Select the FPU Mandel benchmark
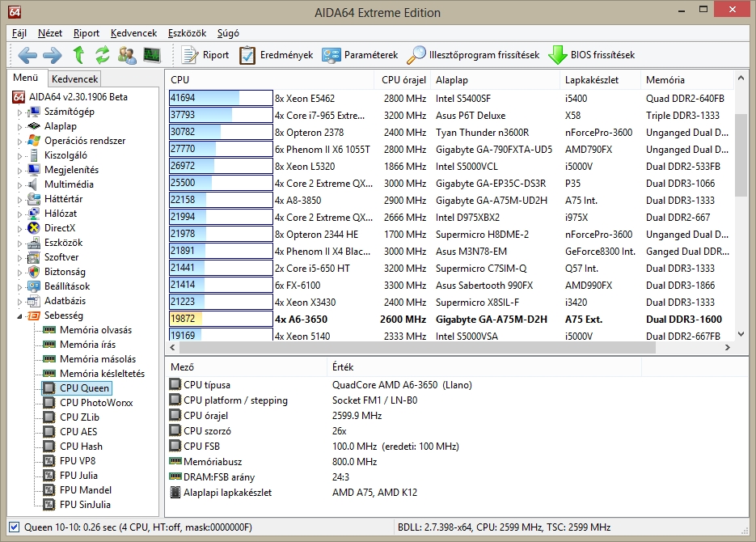This screenshot has height=542, width=756. pyautogui.click(x=86, y=490)
